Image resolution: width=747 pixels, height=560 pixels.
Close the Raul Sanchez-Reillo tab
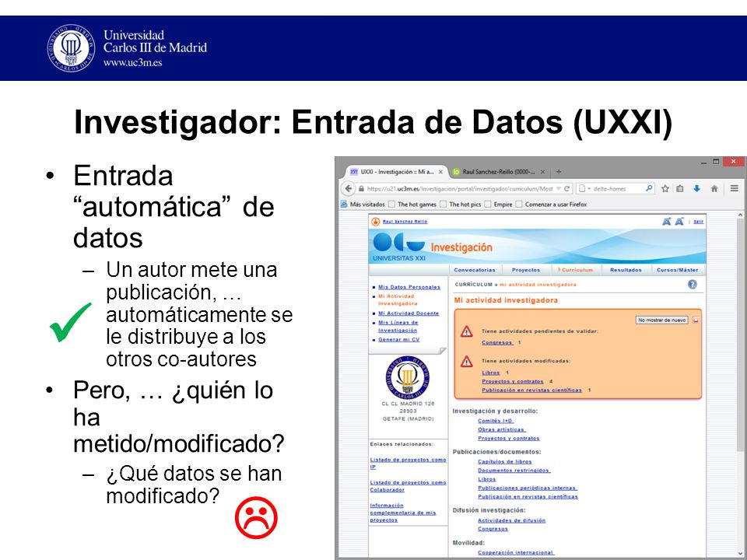click(542, 172)
